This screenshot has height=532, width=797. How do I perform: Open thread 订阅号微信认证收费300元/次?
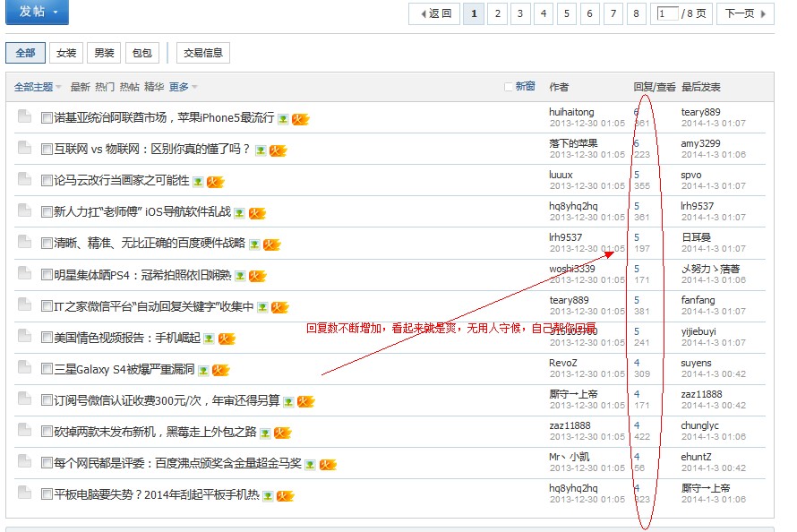coord(167,400)
